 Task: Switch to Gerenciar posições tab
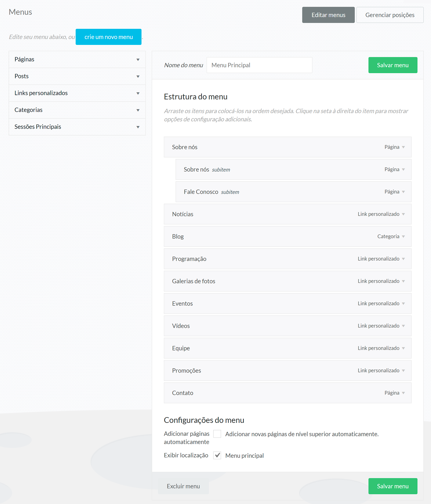click(x=390, y=15)
